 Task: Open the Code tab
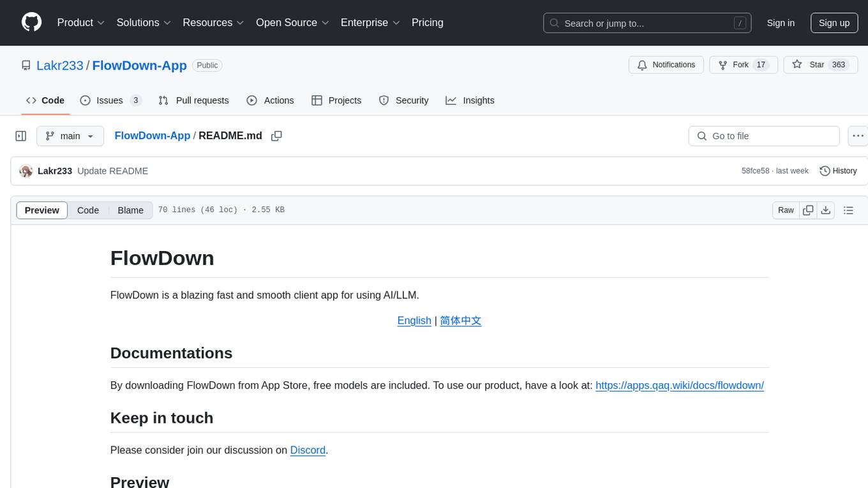(x=45, y=100)
